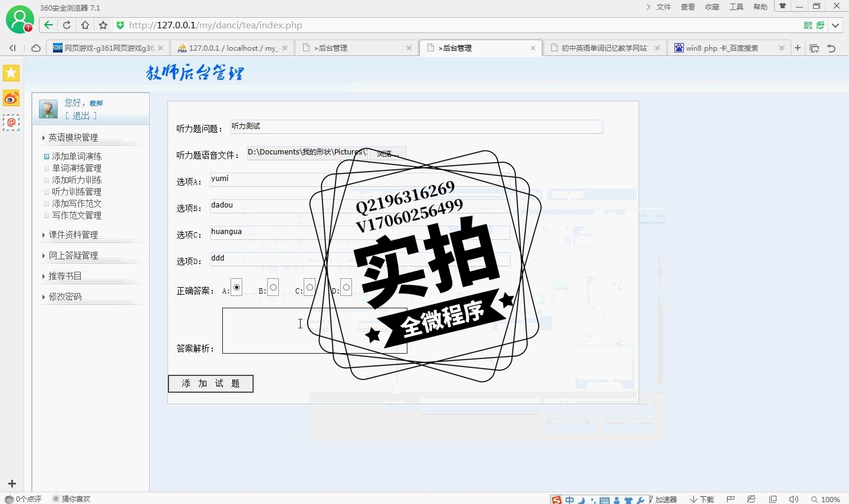Open the skin shirt icon in title bar
The width and height of the screenshot is (849, 504).
tap(783, 6)
